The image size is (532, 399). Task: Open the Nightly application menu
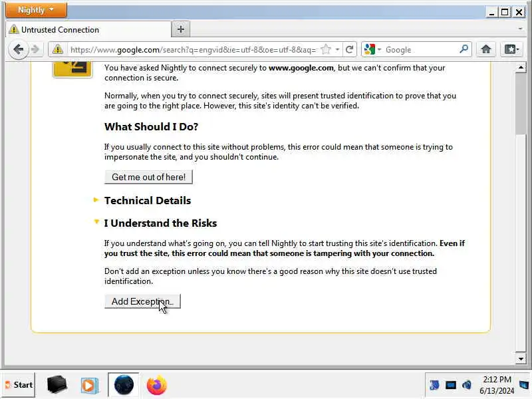coord(36,10)
